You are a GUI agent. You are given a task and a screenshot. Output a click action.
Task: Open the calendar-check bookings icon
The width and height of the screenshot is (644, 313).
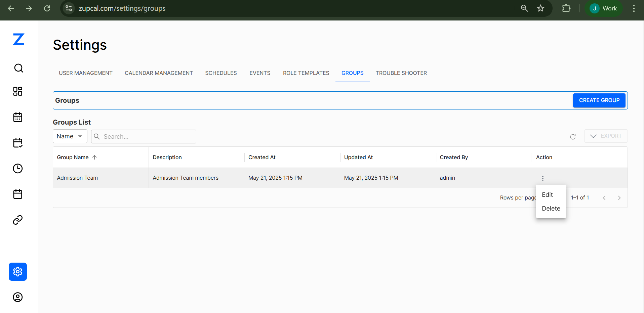17,143
